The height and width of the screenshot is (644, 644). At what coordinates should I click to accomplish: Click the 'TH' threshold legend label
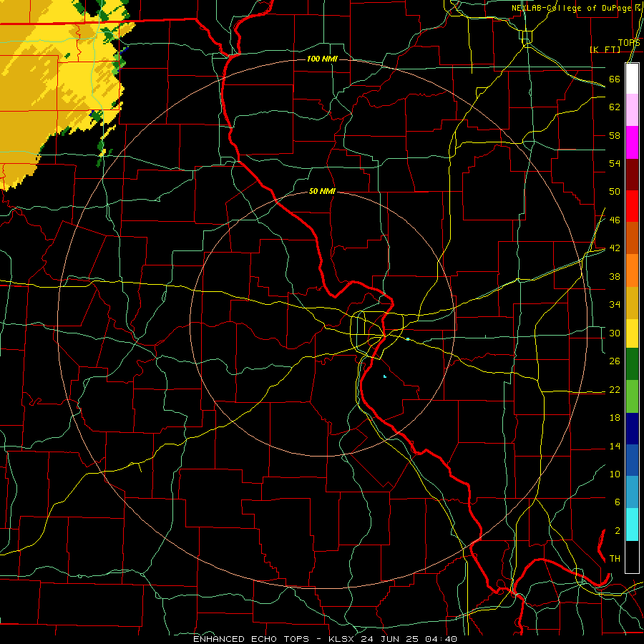[x=615, y=559]
